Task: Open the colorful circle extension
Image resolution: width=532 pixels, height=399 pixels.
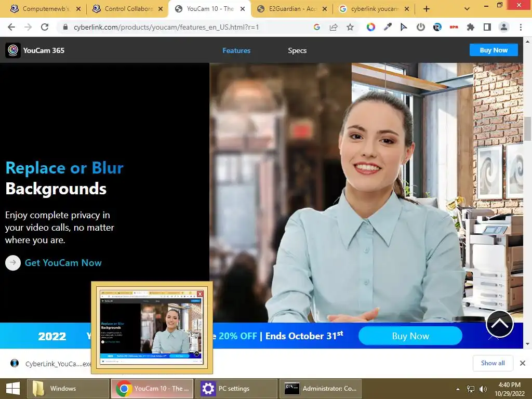Action: pos(370,27)
